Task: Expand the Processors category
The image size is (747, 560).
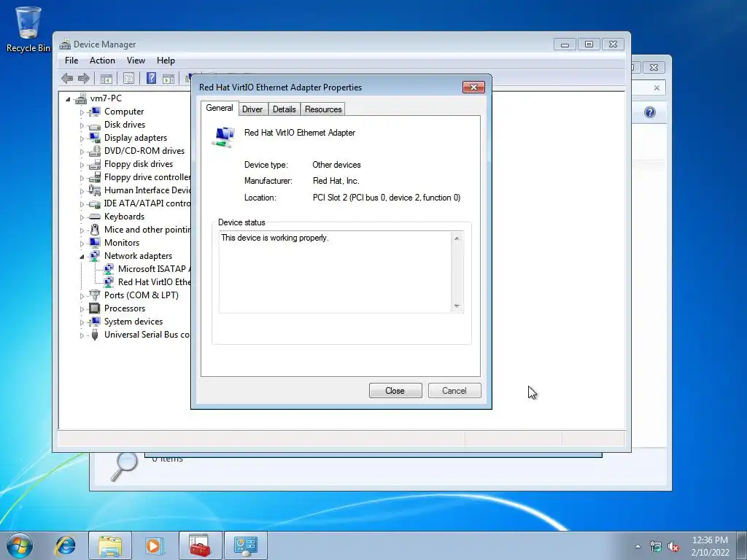Action: coord(82,309)
